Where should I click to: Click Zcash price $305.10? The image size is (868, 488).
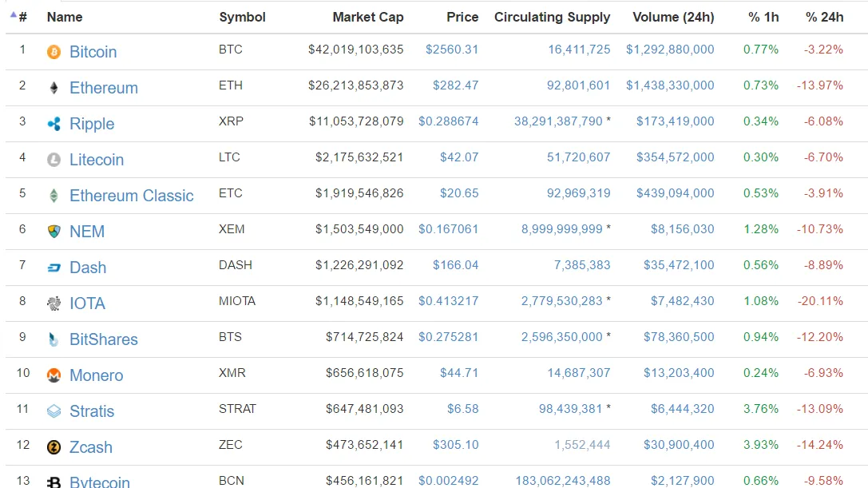[x=456, y=445]
